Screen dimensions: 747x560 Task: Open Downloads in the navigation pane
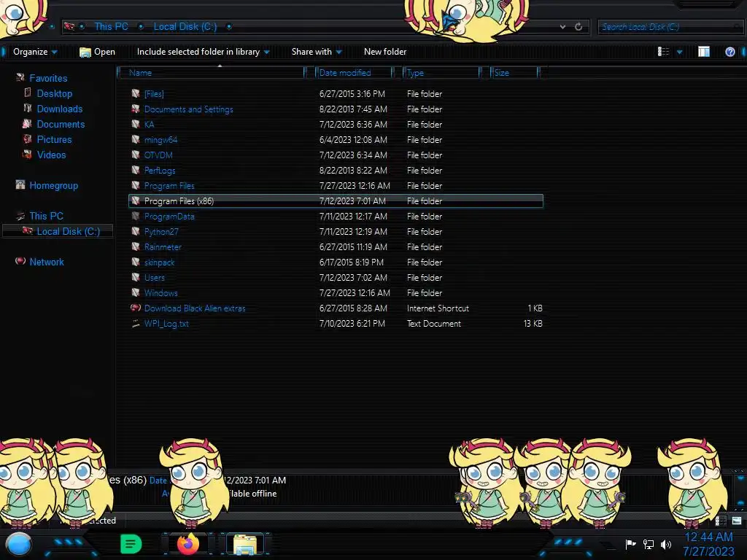(x=60, y=109)
